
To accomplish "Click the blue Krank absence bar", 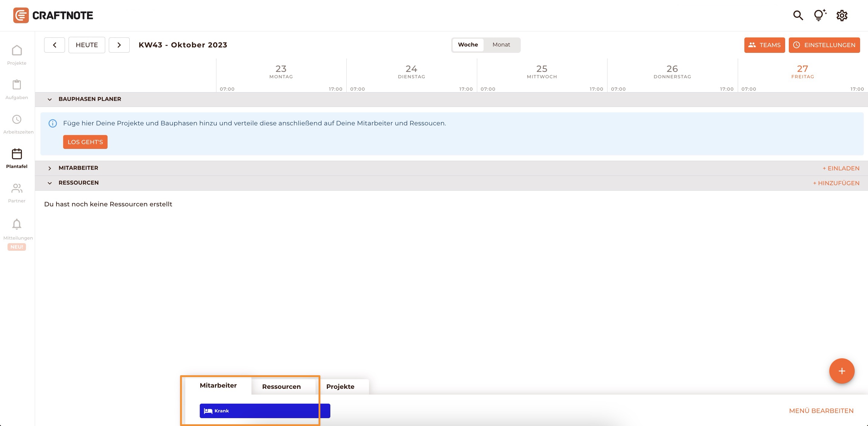I will pos(265,411).
